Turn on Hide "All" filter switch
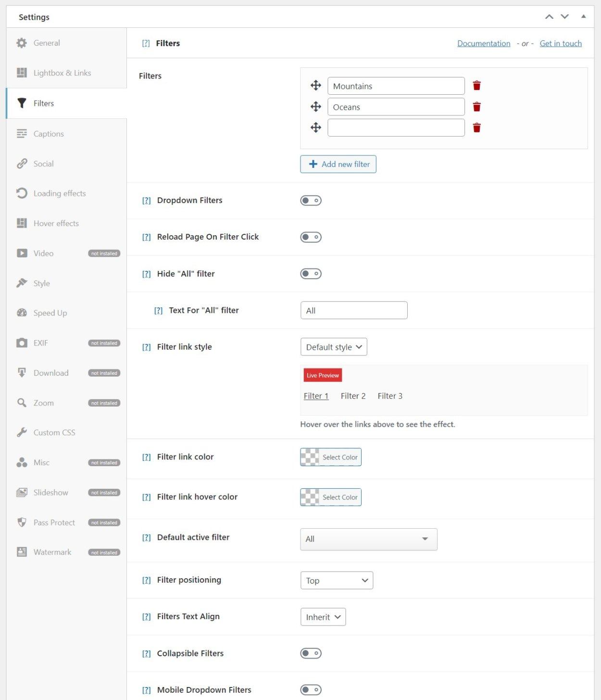The height and width of the screenshot is (700, 601). (x=311, y=273)
